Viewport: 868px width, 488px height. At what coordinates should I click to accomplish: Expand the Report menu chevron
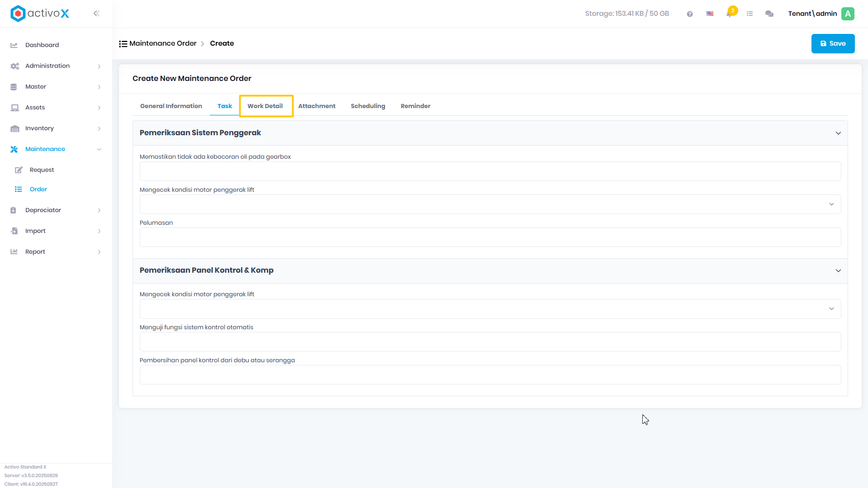pyautogui.click(x=99, y=252)
